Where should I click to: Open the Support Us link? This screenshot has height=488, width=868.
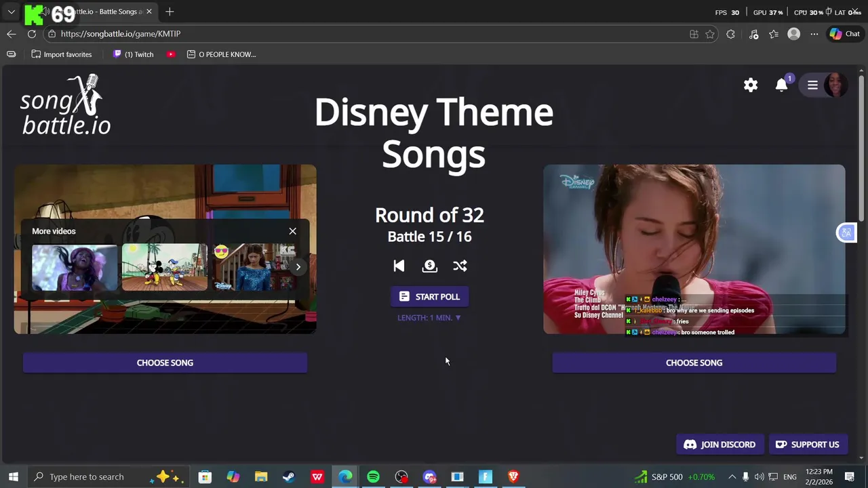click(808, 445)
